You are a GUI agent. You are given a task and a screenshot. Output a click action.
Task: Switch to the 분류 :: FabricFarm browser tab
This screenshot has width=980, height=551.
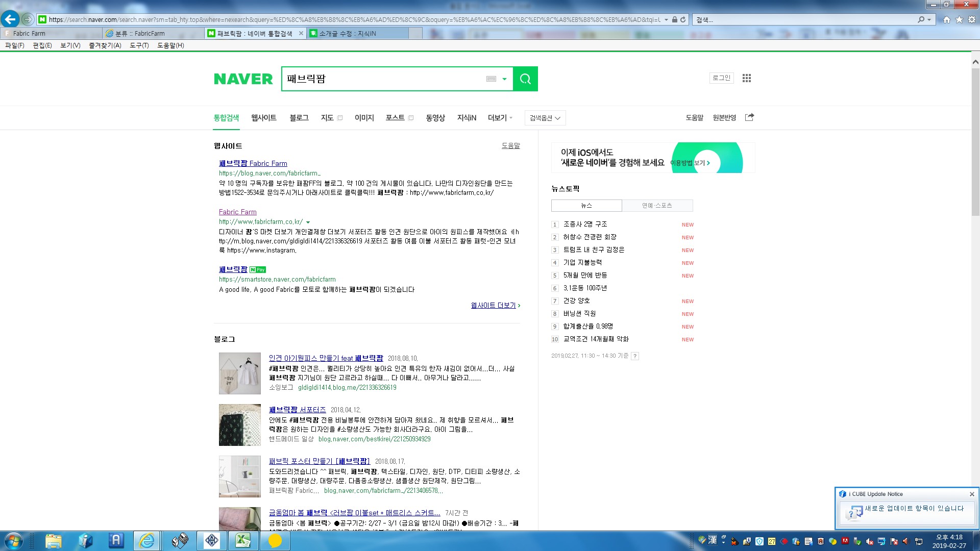[153, 33]
